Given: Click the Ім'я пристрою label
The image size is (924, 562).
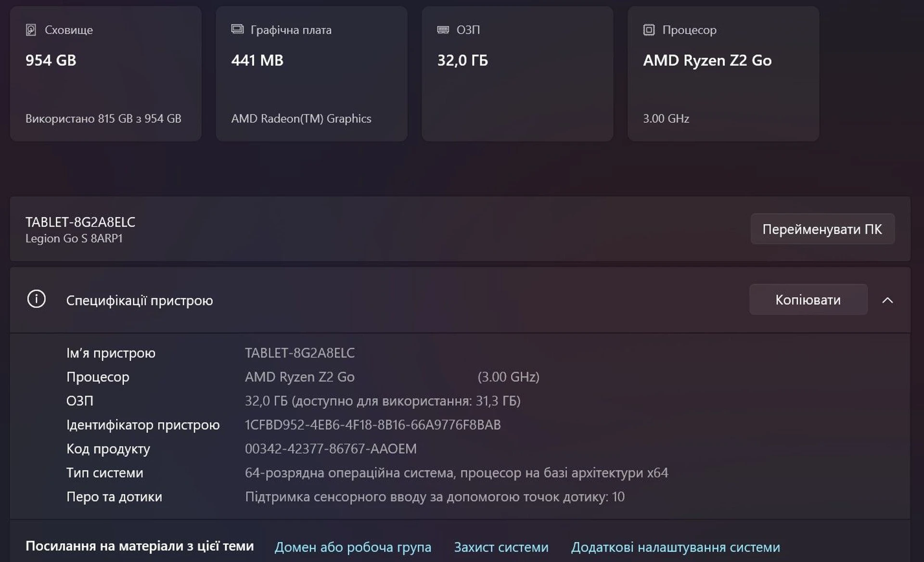Looking at the screenshot, I should pos(111,353).
